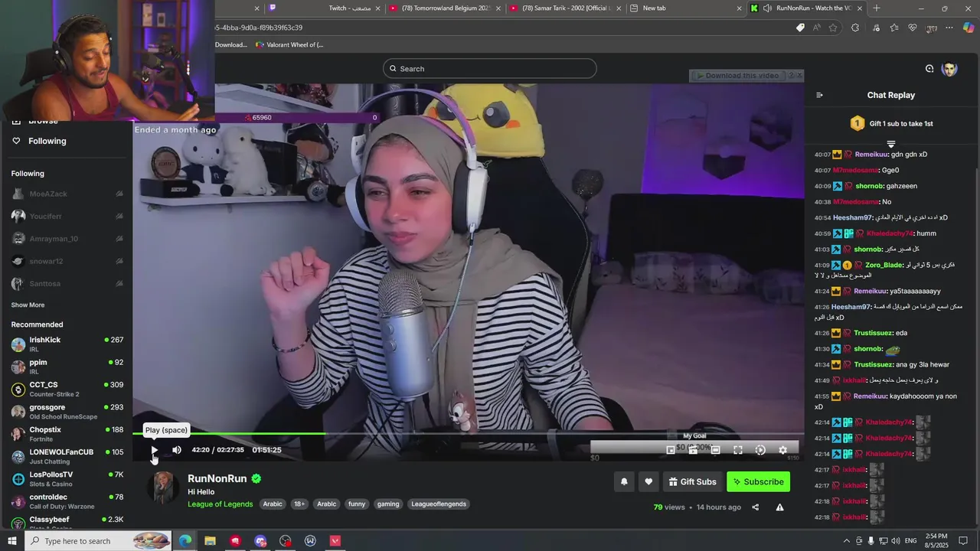Screen dimensions: 980x551
Task: Open browser extensions puzzle icon
Action: coord(855,28)
